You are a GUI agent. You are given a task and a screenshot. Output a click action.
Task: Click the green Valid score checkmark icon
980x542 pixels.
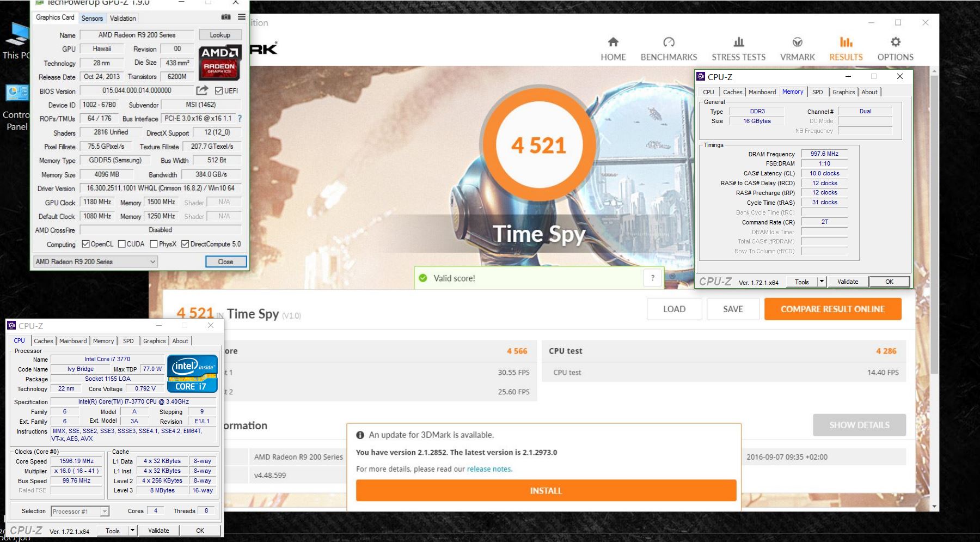423,278
